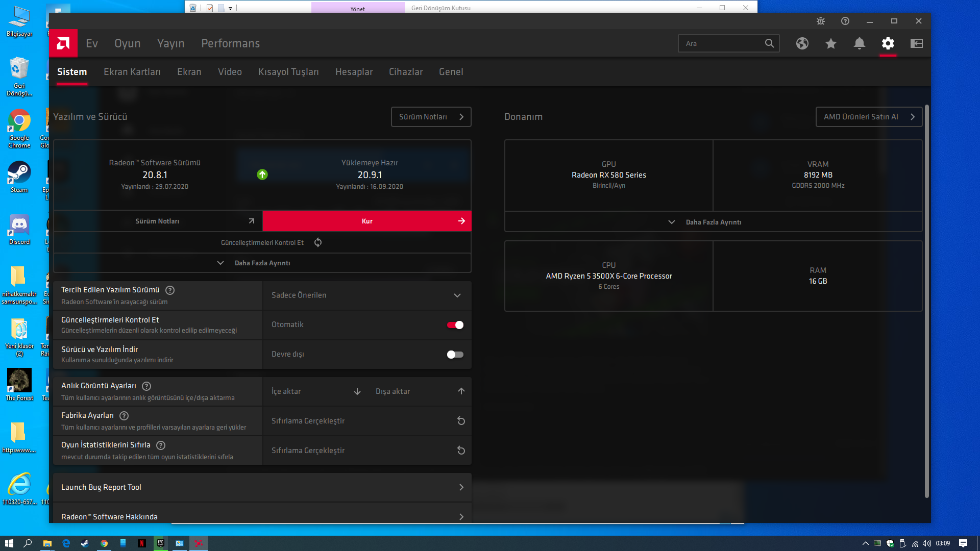Image resolution: width=980 pixels, height=551 pixels.
Task: Click the AMD logo home icon
Action: (x=63, y=43)
